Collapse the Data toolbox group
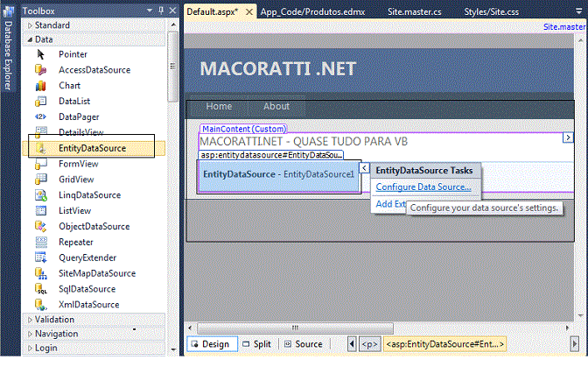 (x=30, y=39)
